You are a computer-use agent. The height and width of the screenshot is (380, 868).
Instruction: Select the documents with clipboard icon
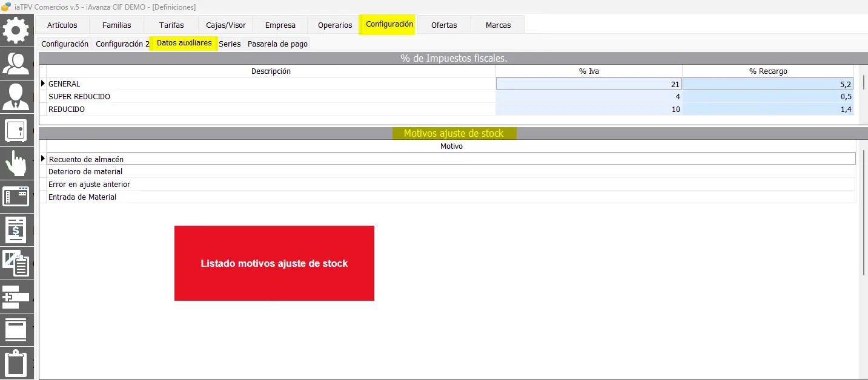pos(16,263)
